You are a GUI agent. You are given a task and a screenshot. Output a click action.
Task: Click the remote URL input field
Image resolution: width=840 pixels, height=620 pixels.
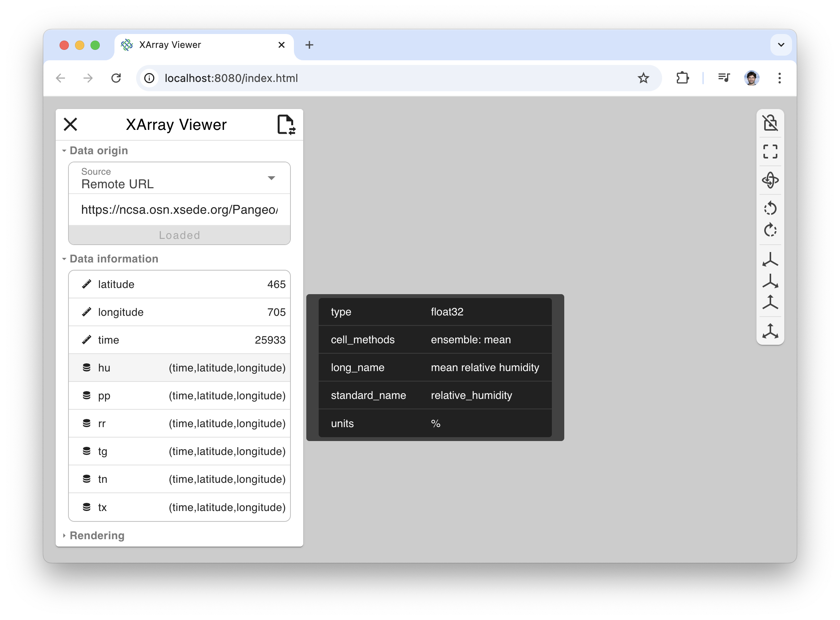(179, 210)
